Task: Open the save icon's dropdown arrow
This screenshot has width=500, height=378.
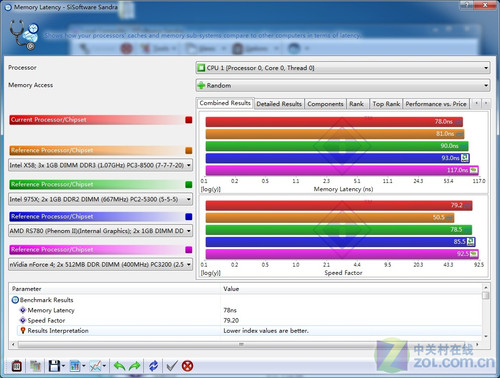Action: click(63, 366)
